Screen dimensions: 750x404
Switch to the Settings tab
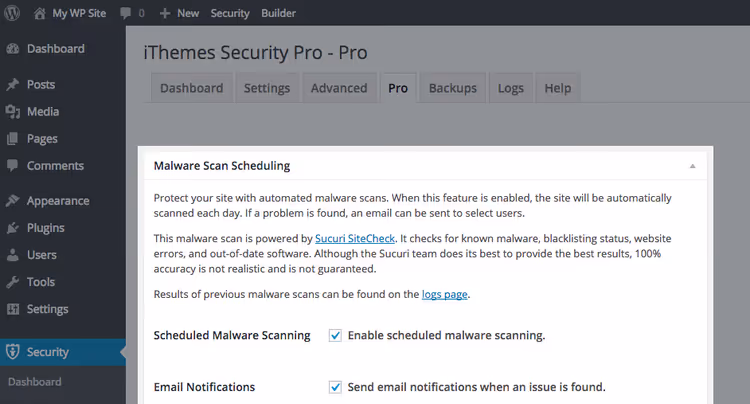[x=267, y=88]
